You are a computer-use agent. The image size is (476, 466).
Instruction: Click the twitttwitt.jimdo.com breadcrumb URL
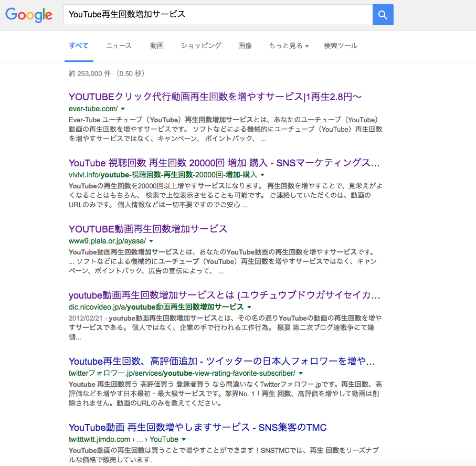click(x=123, y=439)
